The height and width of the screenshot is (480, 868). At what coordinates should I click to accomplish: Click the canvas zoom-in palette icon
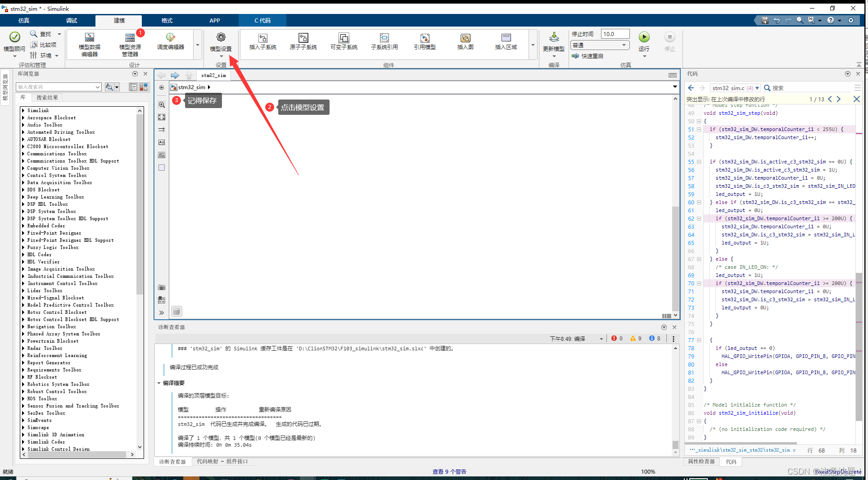point(162,104)
